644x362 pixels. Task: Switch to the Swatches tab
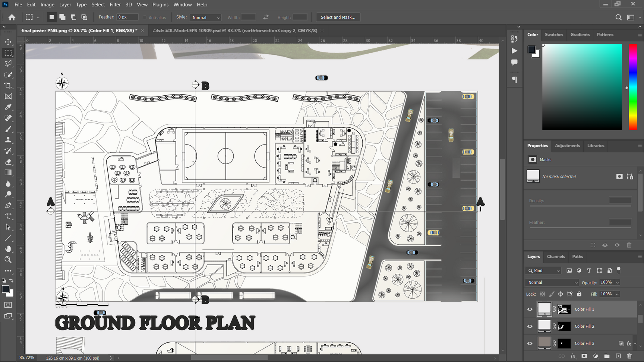(x=554, y=35)
